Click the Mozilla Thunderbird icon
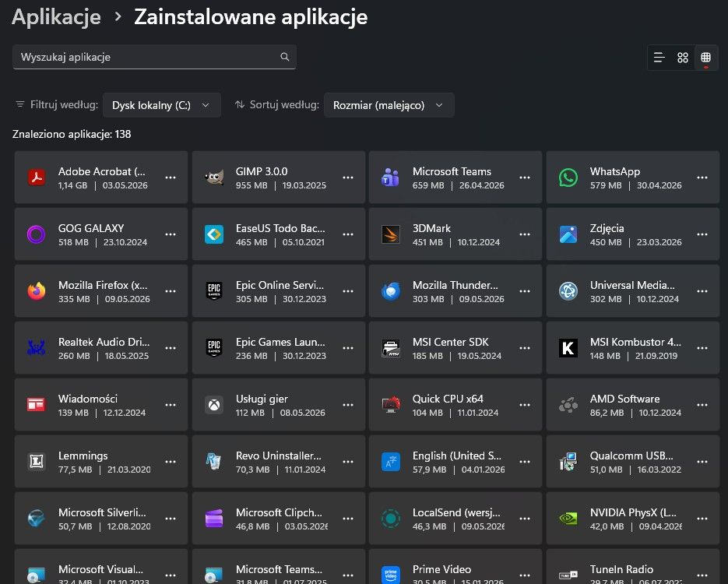The image size is (728, 584). coord(390,291)
